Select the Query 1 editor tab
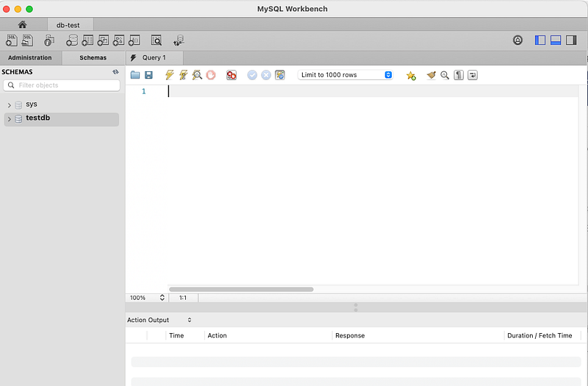588x386 pixels. (x=154, y=58)
